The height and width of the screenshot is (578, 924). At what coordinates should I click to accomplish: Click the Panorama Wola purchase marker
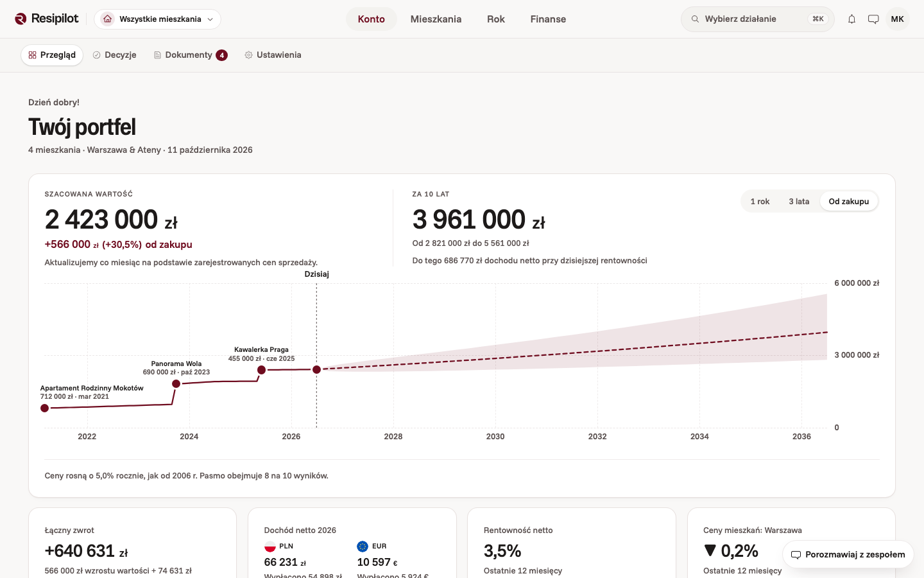176,384
